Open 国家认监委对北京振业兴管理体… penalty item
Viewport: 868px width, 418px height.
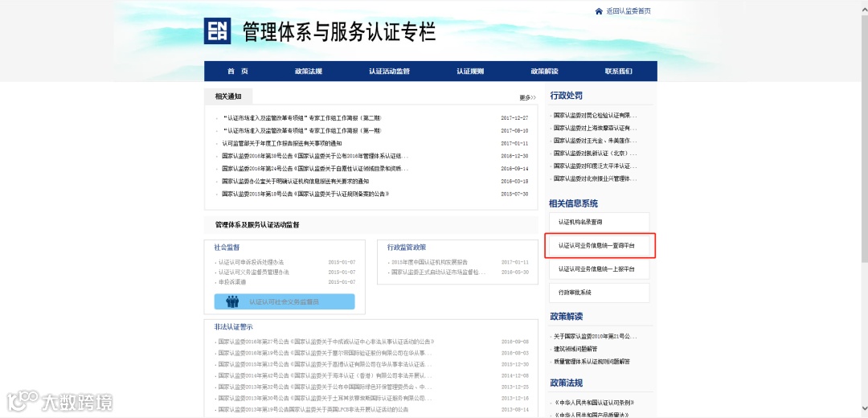click(595, 178)
